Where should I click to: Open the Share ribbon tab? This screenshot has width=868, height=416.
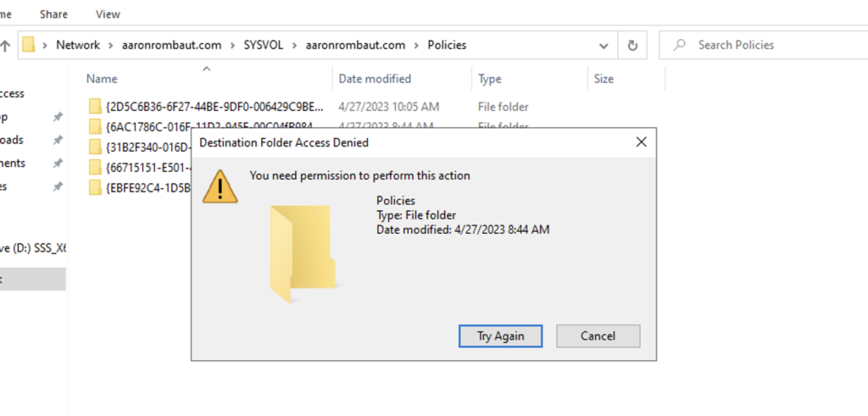pyautogui.click(x=53, y=14)
